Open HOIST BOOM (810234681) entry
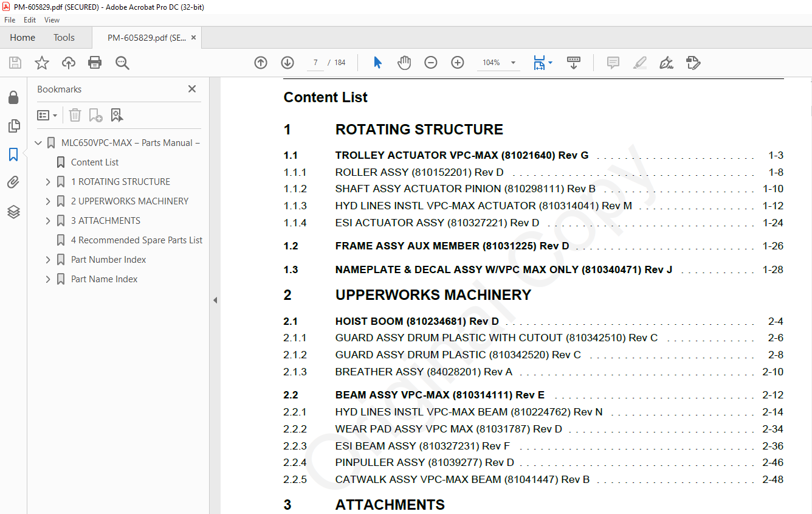 [417, 321]
